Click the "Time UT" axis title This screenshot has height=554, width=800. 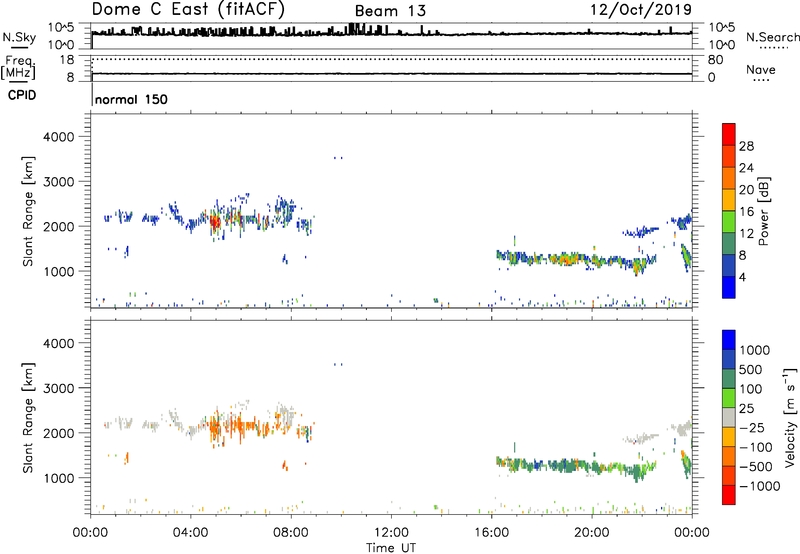(x=391, y=547)
